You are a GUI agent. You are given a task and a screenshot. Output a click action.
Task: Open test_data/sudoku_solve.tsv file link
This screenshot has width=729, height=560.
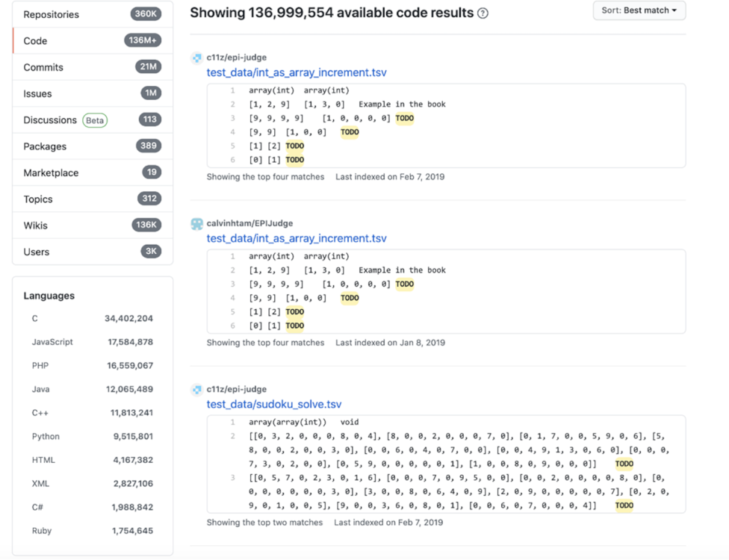(x=274, y=404)
